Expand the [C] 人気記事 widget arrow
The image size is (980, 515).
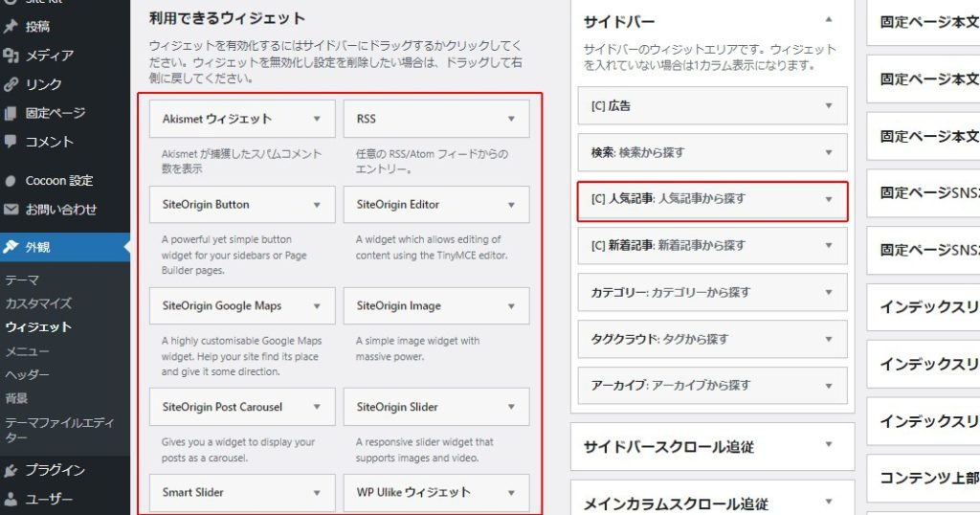[x=829, y=199]
